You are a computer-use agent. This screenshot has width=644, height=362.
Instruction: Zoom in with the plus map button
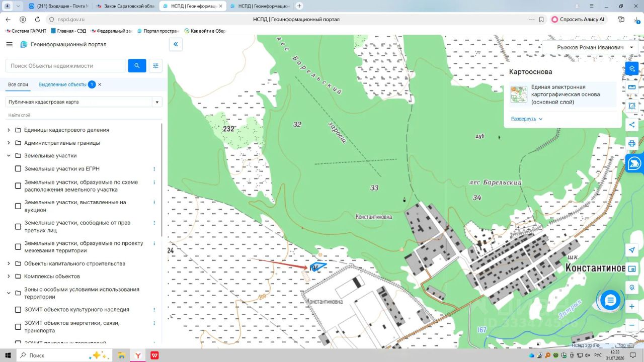click(632, 306)
